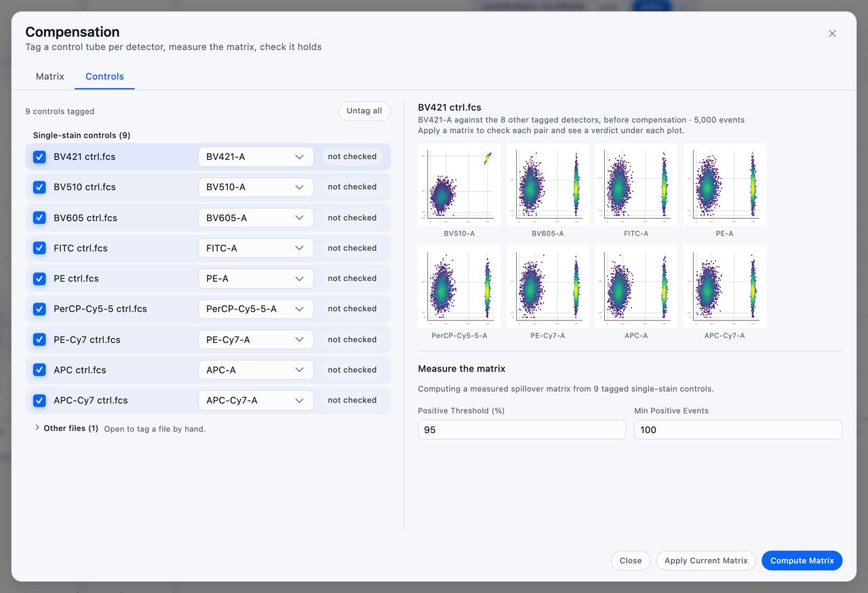Viewport: 868px width, 593px height.
Task: Click the Positive Threshold (%) field
Action: click(x=521, y=430)
